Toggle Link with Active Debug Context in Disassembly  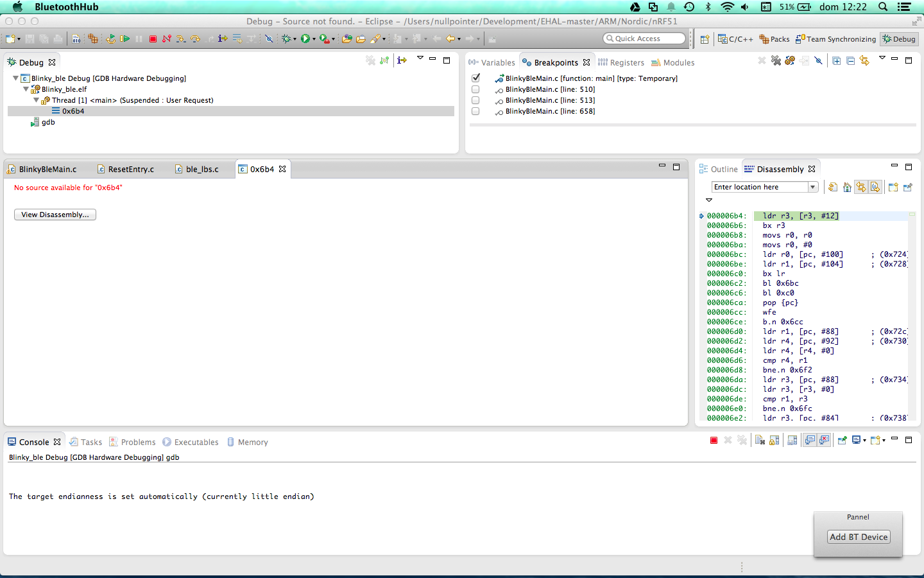click(860, 187)
